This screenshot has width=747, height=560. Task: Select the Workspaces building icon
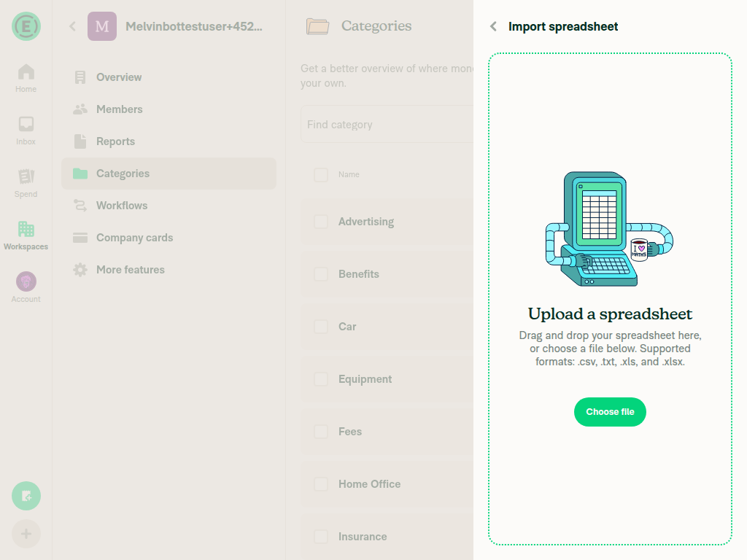tap(26, 229)
